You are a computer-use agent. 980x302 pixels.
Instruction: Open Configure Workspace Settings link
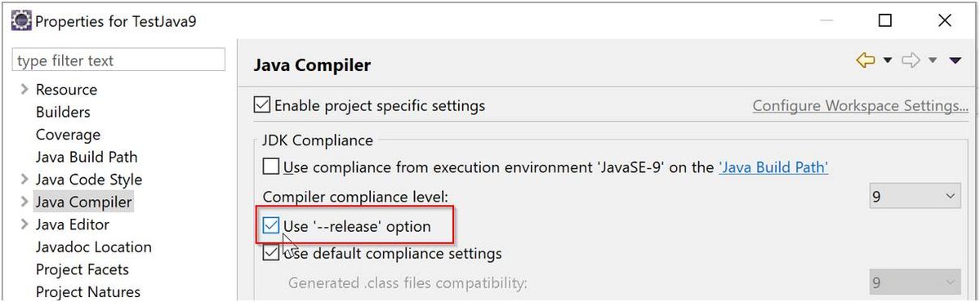click(x=860, y=105)
